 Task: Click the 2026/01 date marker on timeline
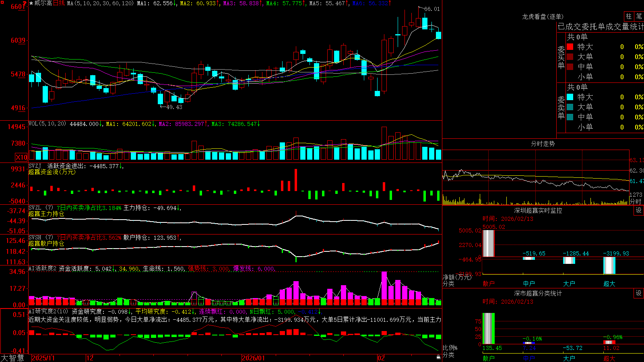[x=253, y=358]
